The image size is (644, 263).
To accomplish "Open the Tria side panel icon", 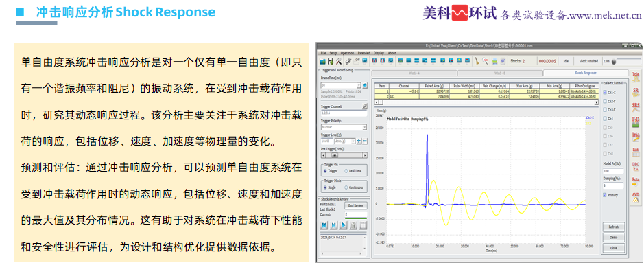I will click(636, 137).
